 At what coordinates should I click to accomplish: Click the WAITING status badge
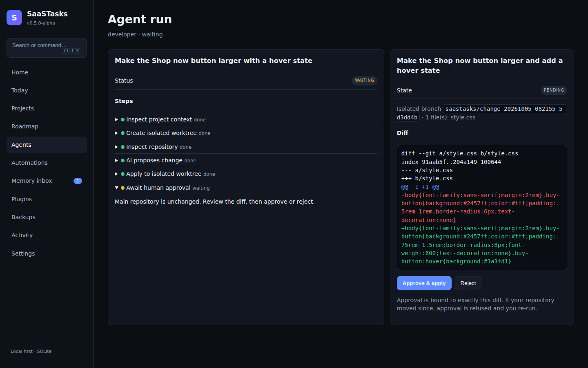coord(364,81)
